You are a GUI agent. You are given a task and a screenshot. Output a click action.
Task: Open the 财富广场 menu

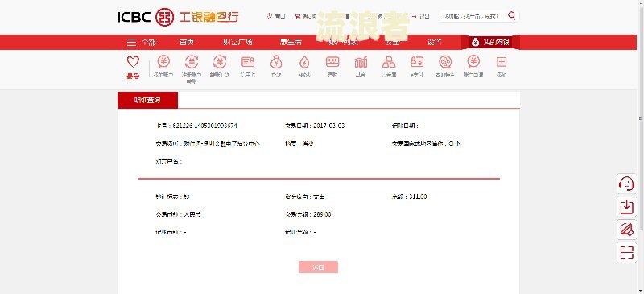237,43
